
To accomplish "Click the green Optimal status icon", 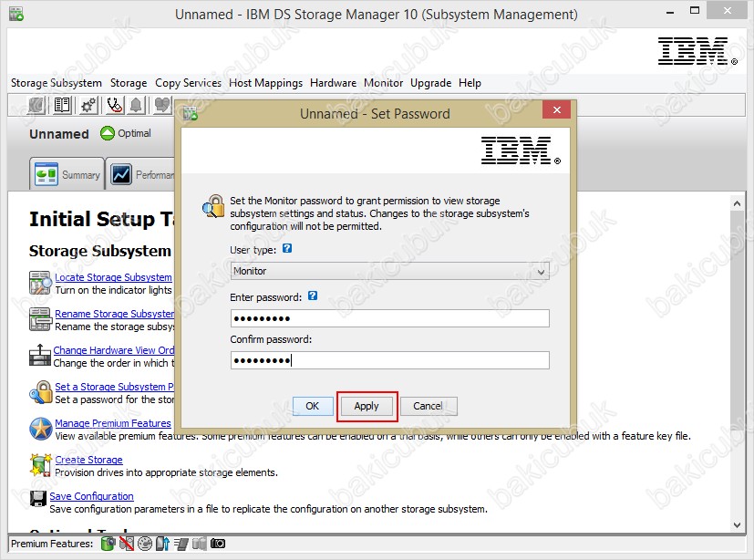I will (108, 133).
